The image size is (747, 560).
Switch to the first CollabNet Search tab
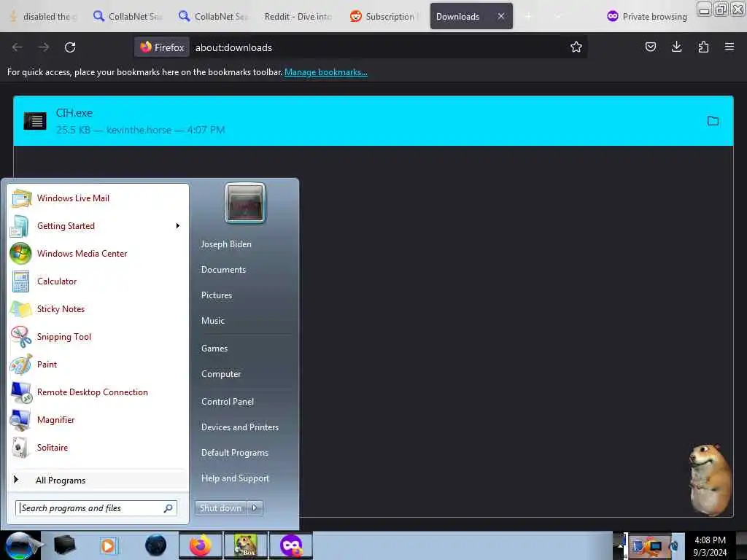click(x=128, y=17)
